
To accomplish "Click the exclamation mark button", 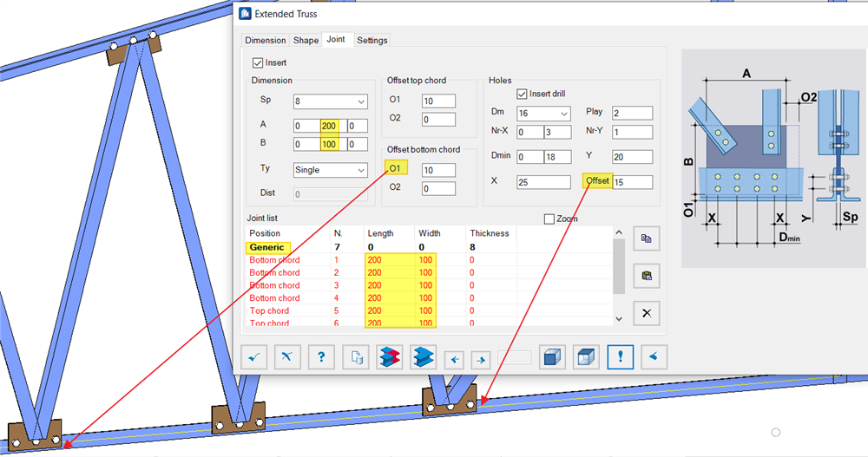I will [620, 357].
